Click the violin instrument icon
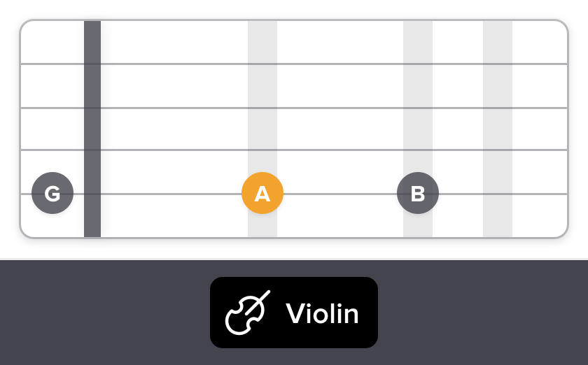Viewport: 588px width, 365px height. coord(246,313)
